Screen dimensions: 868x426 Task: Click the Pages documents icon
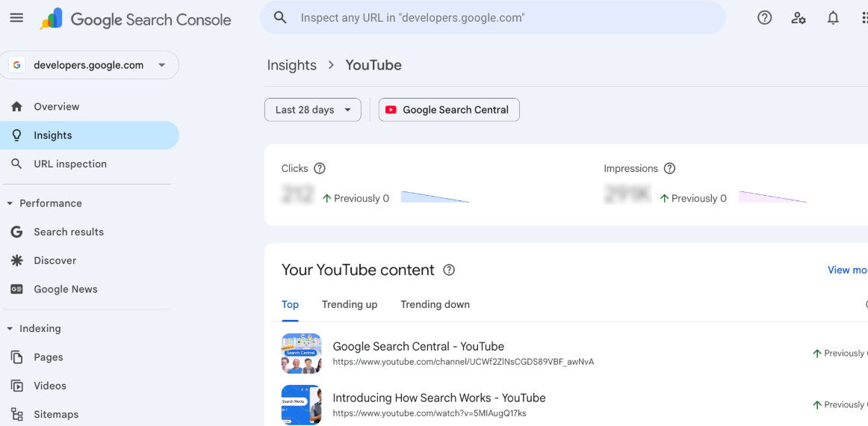(16, 357)
